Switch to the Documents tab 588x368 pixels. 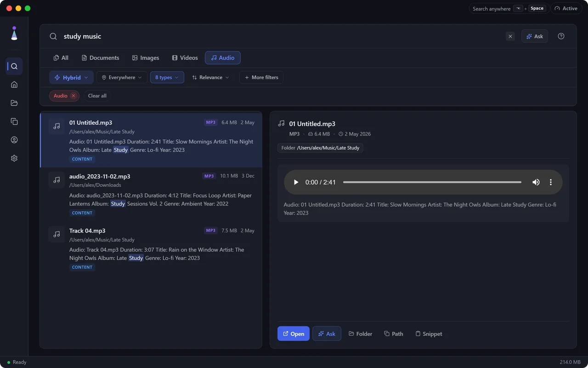point(100,58)
